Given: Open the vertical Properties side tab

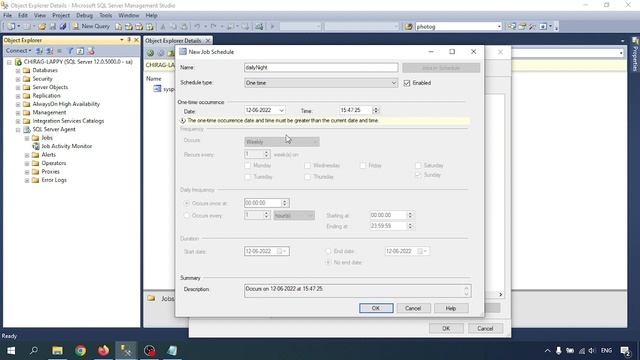Looking at the screenshot, I should tap(635, 55).
